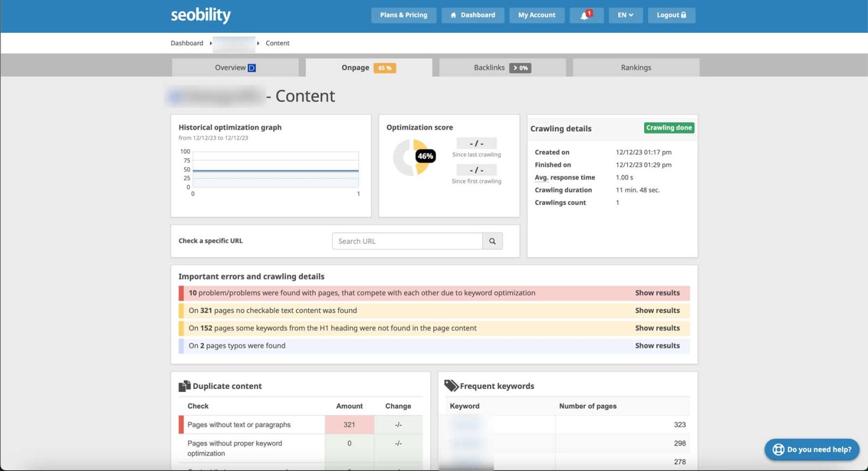Click the 65% badge on the Onpage tab
The image size is (868, 471).
(384, 67)
